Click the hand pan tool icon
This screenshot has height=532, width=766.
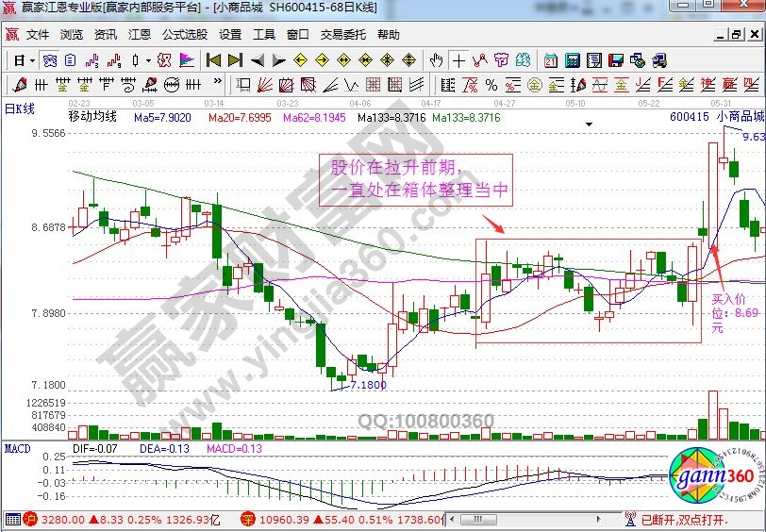click(x=436, y=60)
